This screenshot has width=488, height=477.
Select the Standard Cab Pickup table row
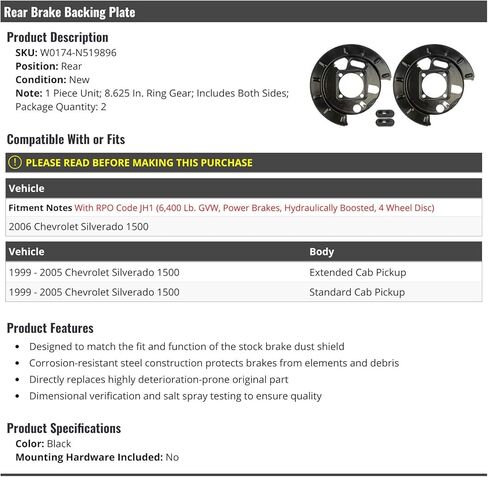pos(244,292)
